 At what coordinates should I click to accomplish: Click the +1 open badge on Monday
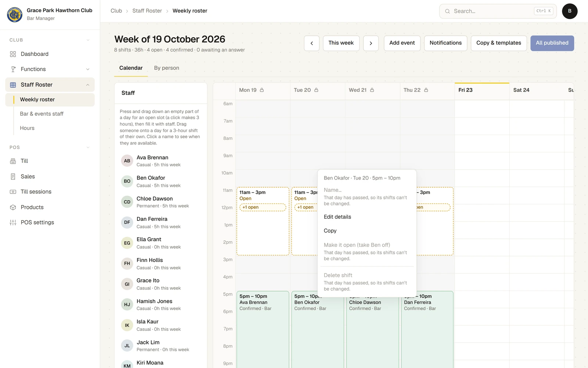263,207
